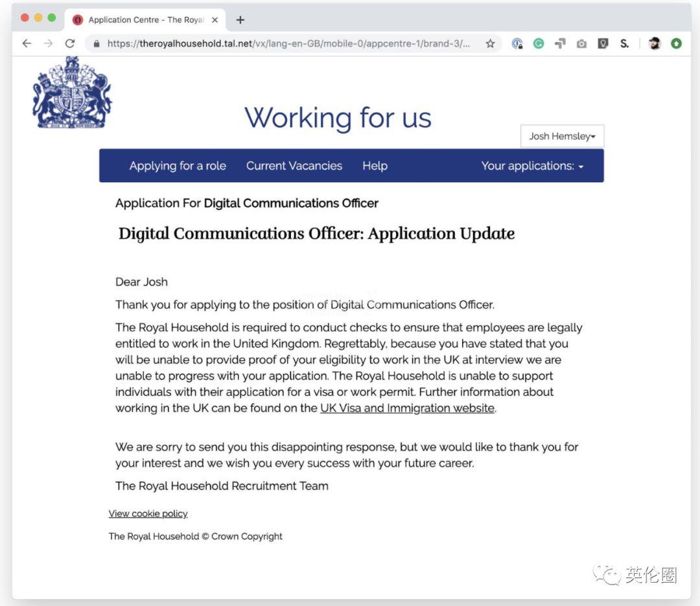Viewport: 700px width, 606px height.
Task: Reload the page with the refresh icon
Action: 70,43
